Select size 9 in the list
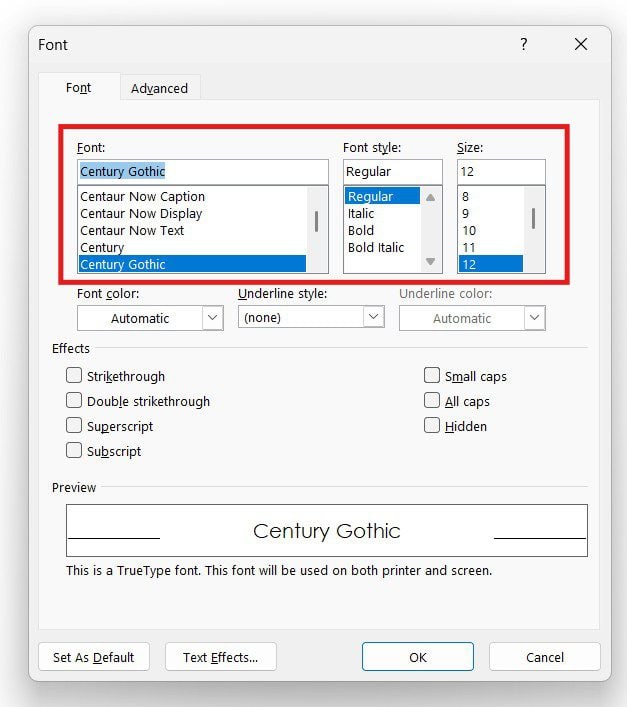 click(x=490, y=213)
